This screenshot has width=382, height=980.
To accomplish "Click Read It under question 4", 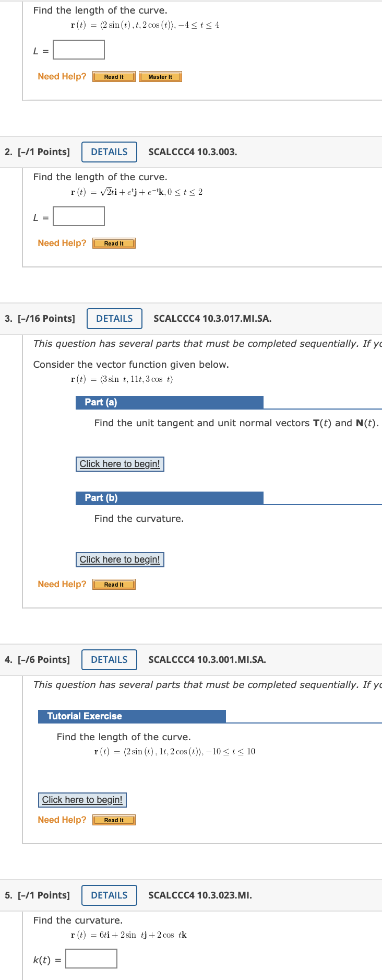I will coord(114,820).
